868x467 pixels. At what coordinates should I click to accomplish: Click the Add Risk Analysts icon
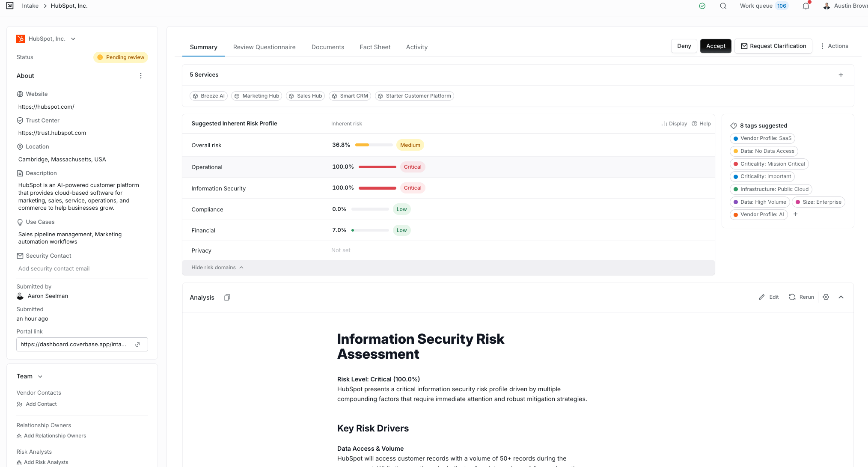click(x=19, y=463)
